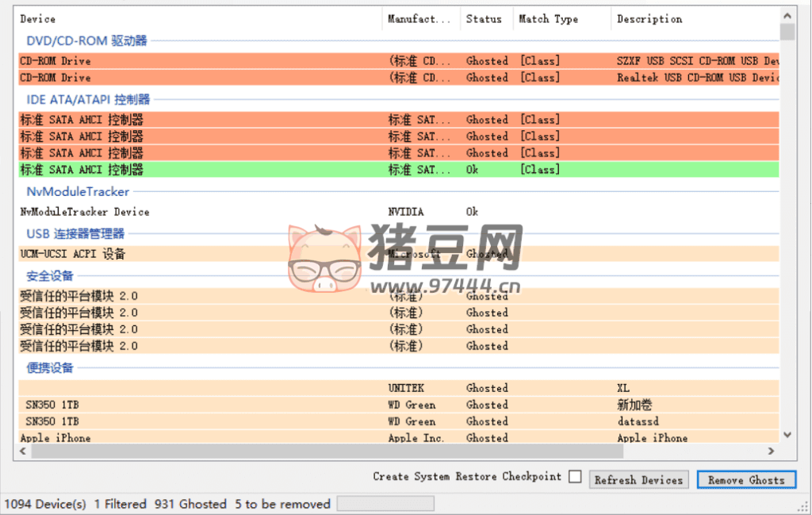Sort by the Match Type column header
812x515 pixels.
[548, 18]
